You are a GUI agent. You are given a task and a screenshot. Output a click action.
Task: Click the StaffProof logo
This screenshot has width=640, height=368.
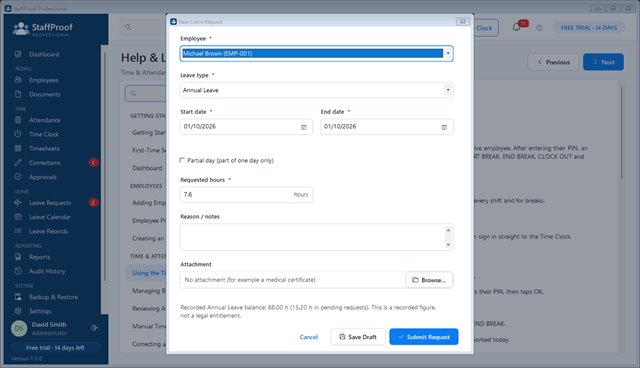tap(42, 29)
